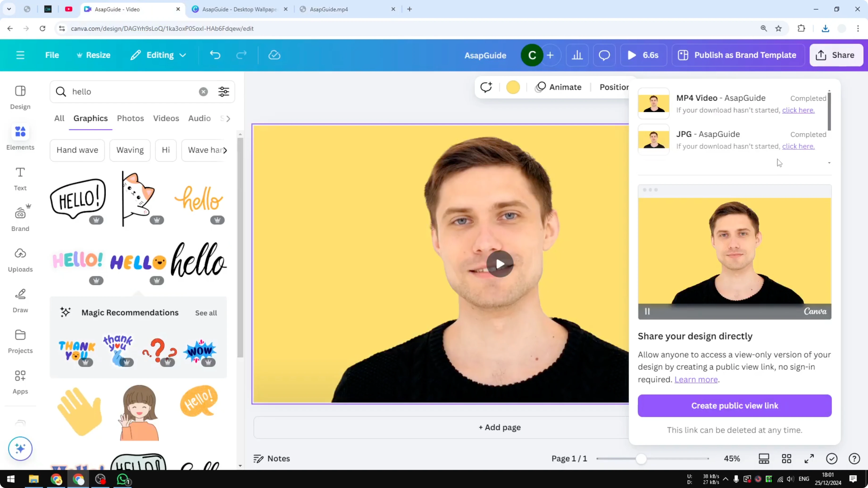
Task: Open the Canva Assistant sparkle icon
Action: (20, 449)
